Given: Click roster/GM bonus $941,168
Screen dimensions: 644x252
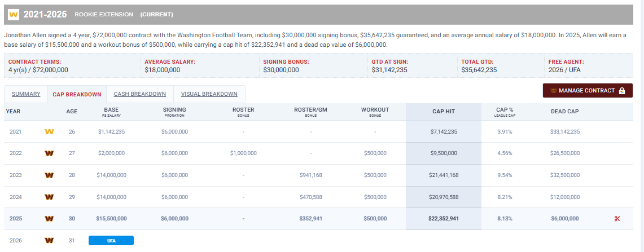Looking at the screenshot, I should coord(311,175).
